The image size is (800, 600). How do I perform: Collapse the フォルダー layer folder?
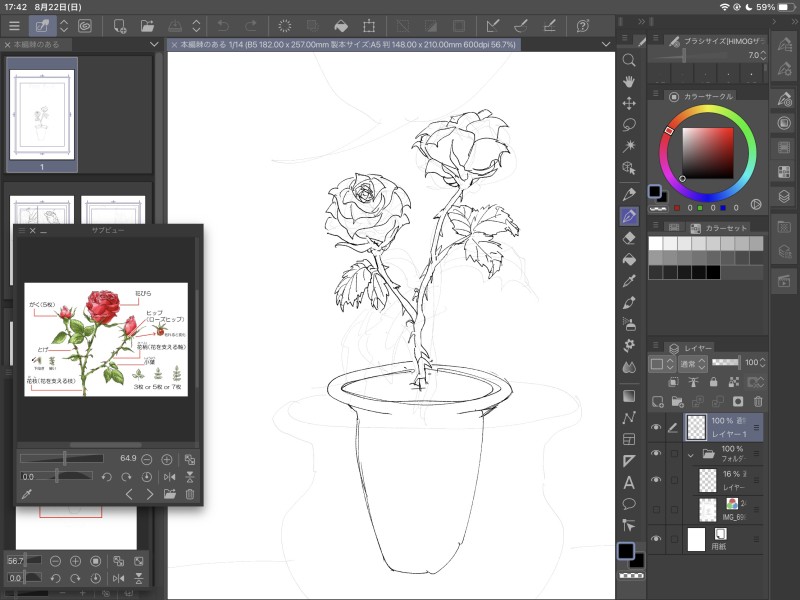(690, 454)
